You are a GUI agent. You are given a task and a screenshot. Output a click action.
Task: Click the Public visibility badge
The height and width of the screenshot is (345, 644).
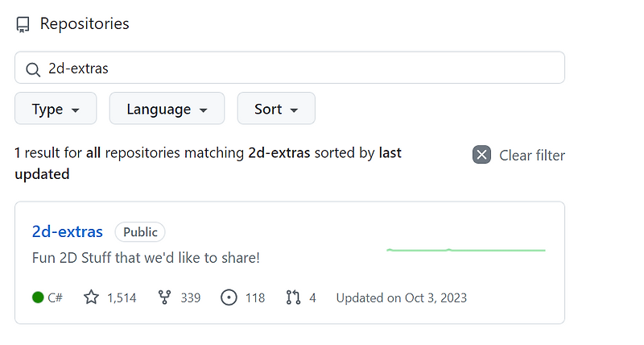(x=140, y=232)
